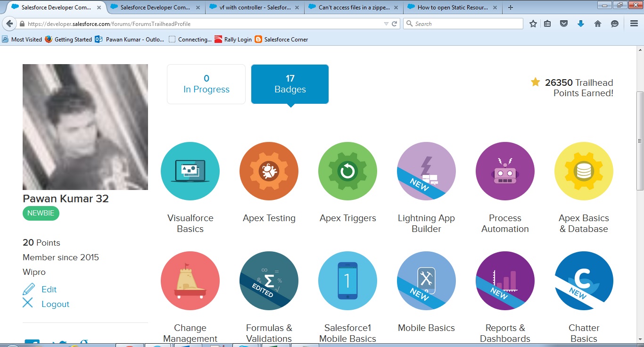The image size is (644, 347).
Task: Open the Firefox hamburger menu
Action: click(634, 24)
